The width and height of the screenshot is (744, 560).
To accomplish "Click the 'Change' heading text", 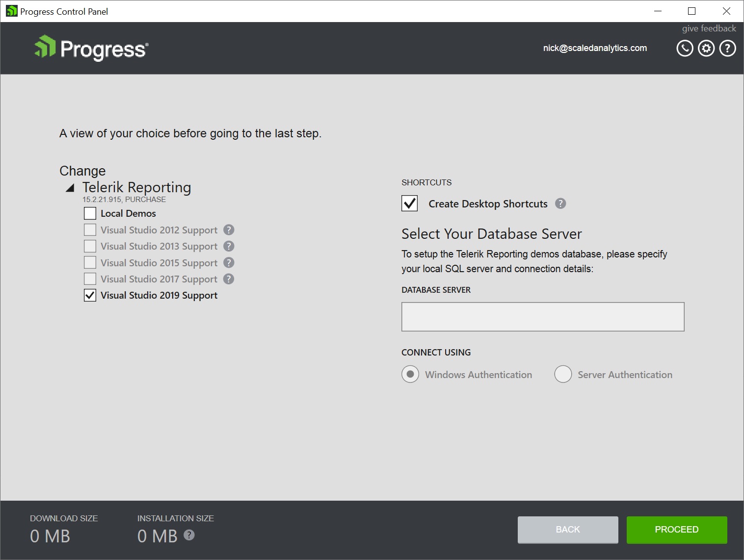I will [x=82, y=171].
